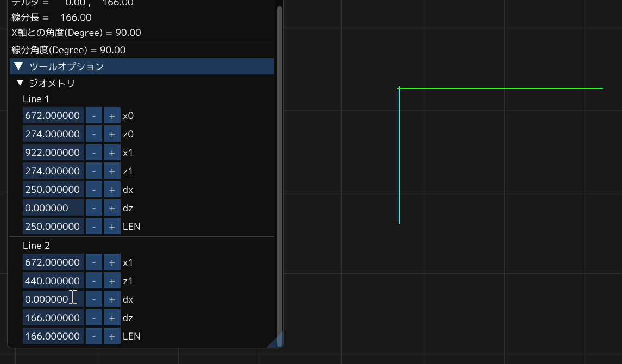The image size is (622, 364).
Task: Click the X軸との角度(Degree) readout text
Action: click(x=76, y=33)
